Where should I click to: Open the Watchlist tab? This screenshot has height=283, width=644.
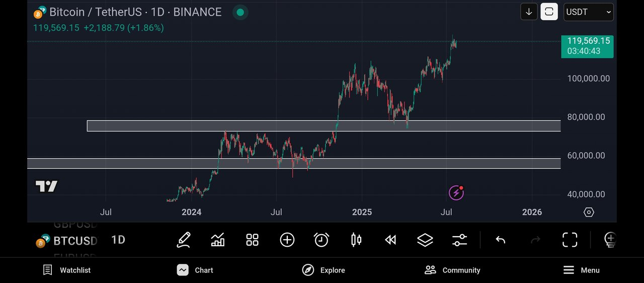tap(67, 270)
